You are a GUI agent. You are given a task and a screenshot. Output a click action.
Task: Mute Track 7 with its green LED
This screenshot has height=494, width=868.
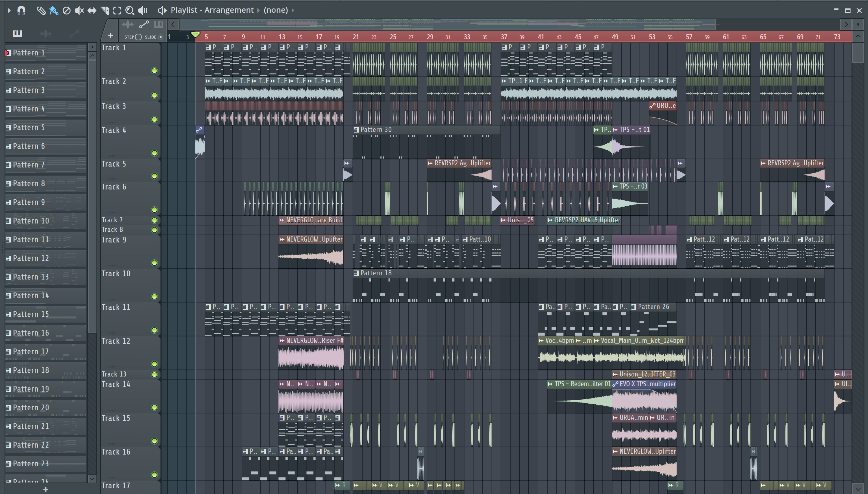point(154,220)
